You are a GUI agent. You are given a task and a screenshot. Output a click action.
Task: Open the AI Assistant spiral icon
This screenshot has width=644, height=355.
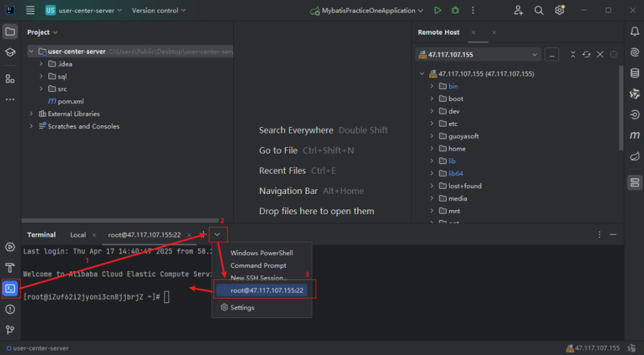634,52
